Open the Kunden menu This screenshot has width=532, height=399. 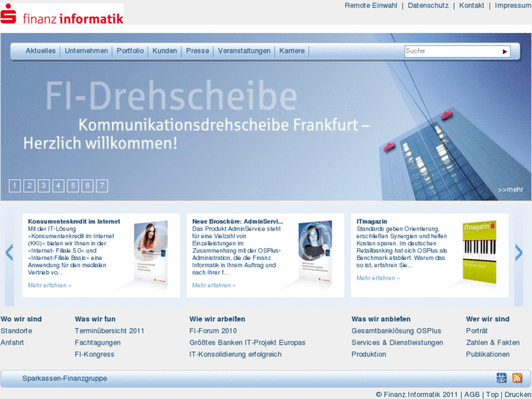pos(165,51)
